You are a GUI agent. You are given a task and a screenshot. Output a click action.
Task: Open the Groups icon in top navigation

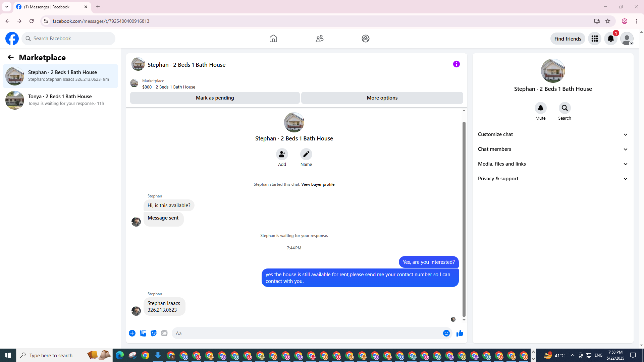366,39
